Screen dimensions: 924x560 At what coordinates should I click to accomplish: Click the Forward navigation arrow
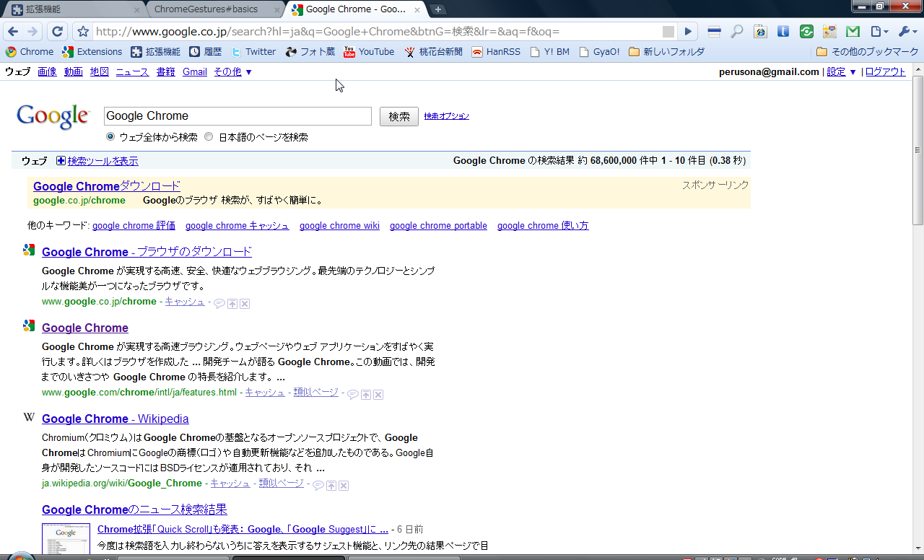[x=32, y=32]
